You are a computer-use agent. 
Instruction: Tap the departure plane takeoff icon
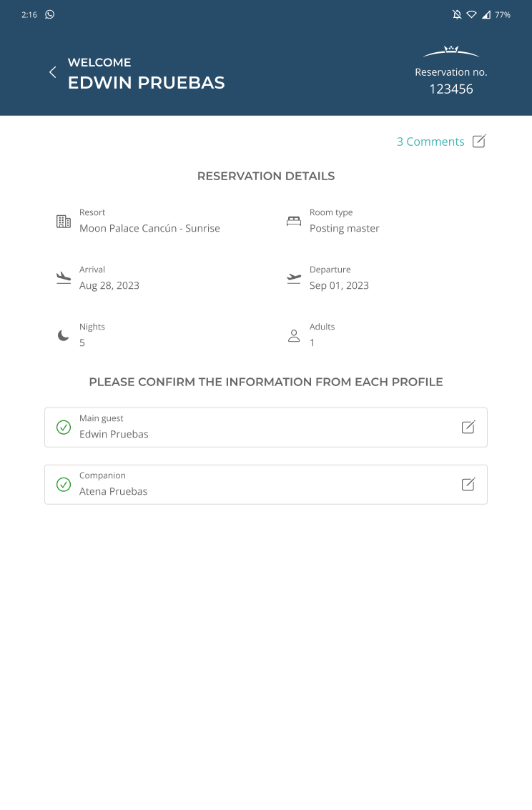coord(294,278)
